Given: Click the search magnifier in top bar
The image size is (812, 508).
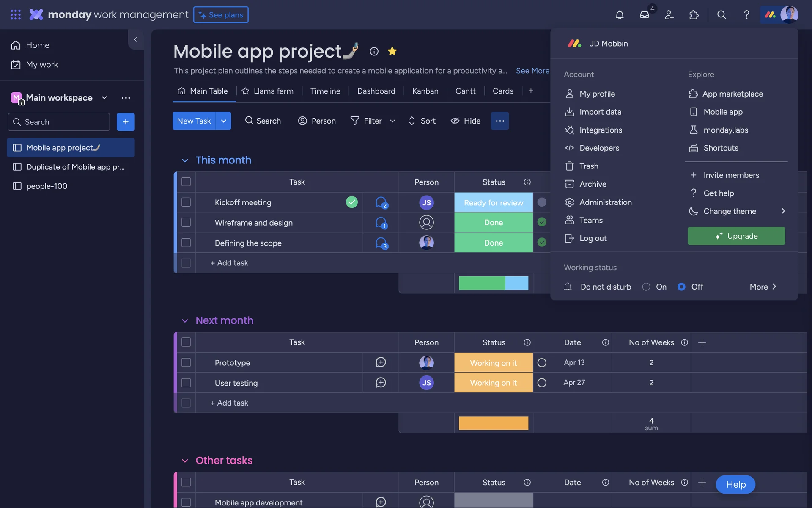Looking at the screenshot, I should pos(721,15).
